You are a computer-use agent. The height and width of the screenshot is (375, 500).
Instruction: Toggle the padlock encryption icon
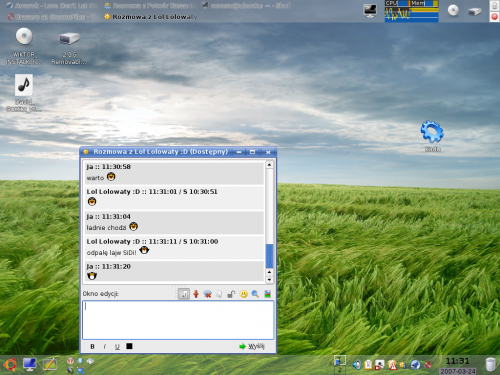[x=231, y=294]
